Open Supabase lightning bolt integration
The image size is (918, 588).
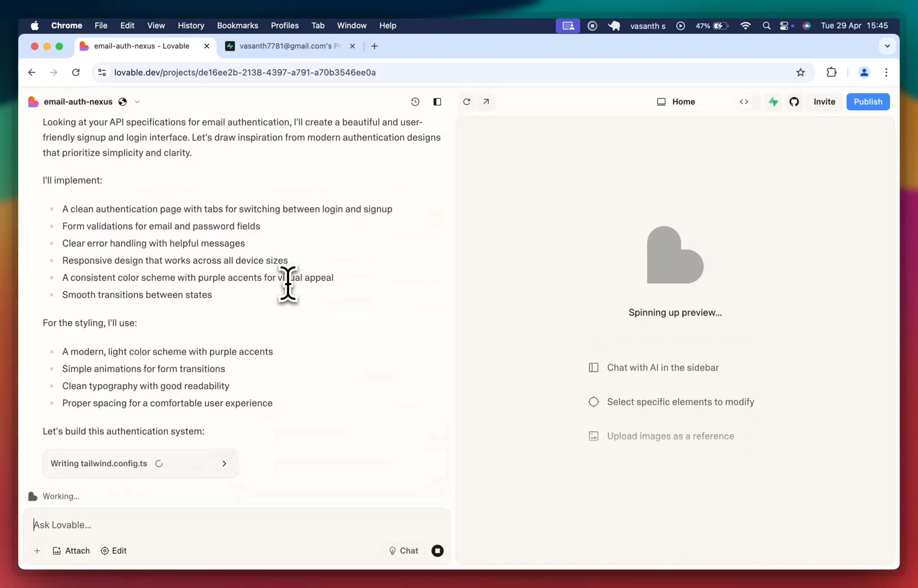[x=773, y=102]
